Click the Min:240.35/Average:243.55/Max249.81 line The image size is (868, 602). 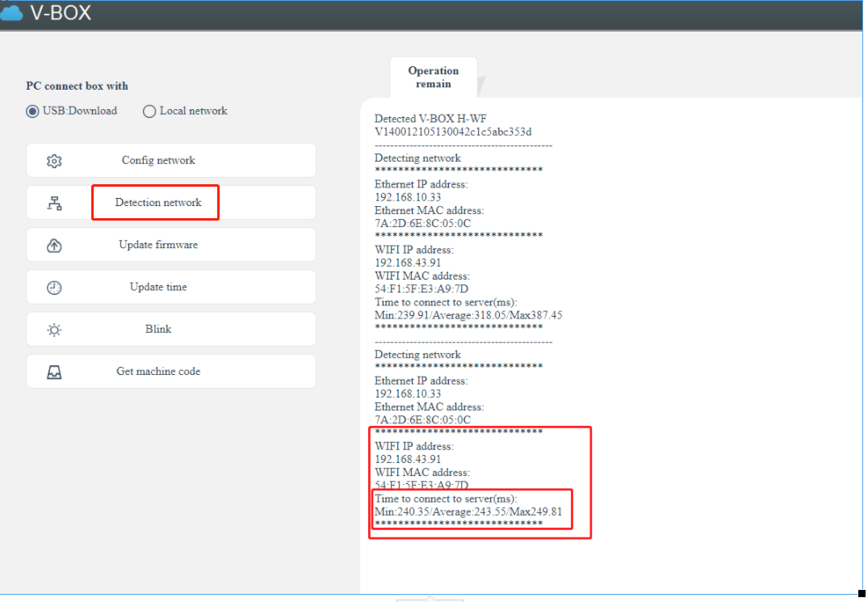[x=468, y=511]
